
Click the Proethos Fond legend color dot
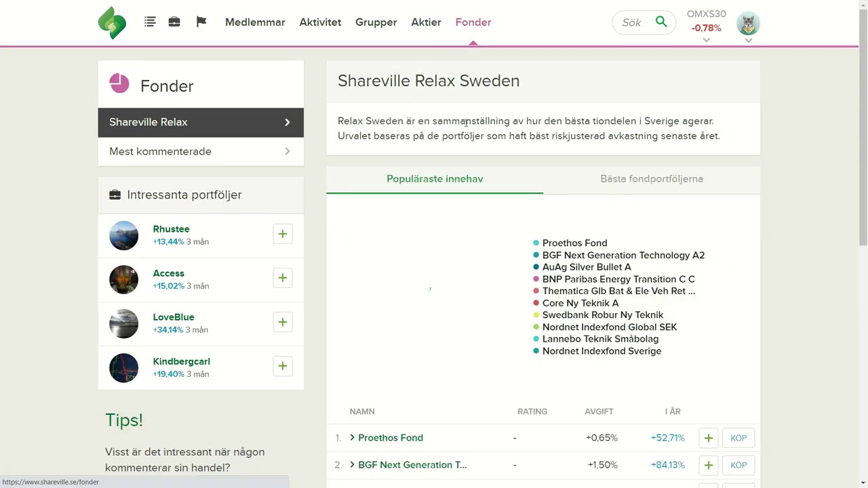[x=536, y=243]
